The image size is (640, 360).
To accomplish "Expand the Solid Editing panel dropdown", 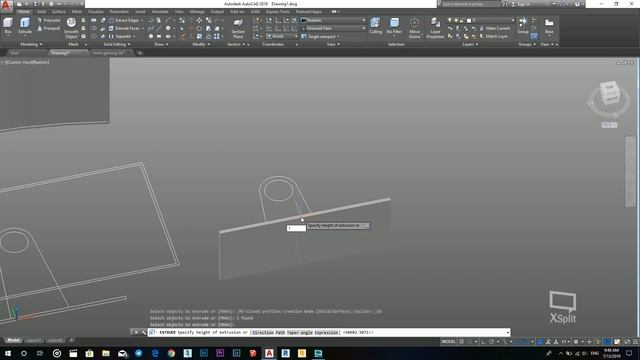I will 117,44.
